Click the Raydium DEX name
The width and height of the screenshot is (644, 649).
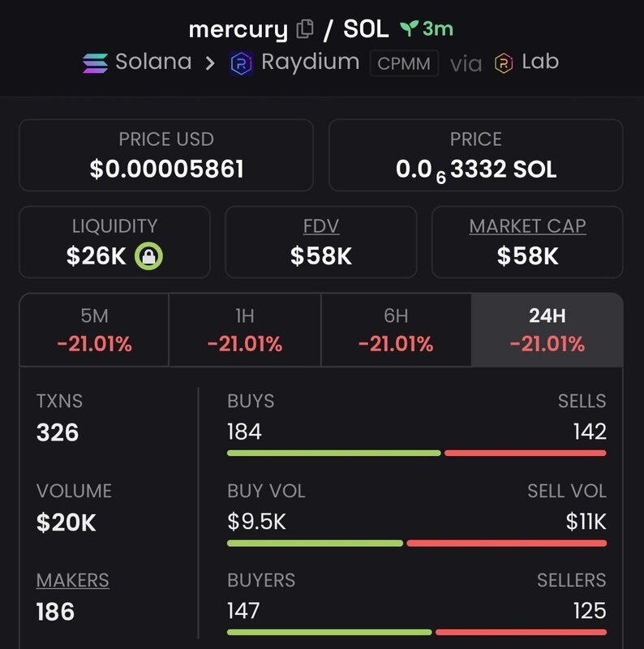coord(310,62)
